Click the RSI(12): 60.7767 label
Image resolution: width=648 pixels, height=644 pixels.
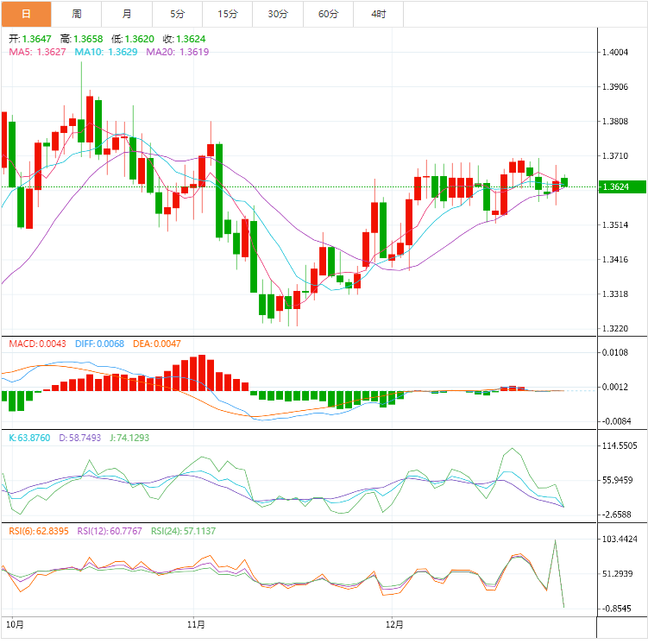click(110, 531)
